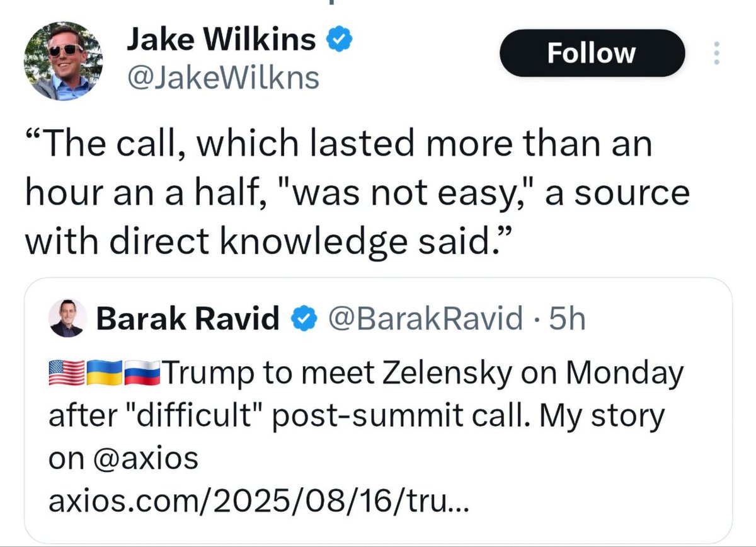
Task: Open the Trump to meet Zelensky headline text
Action: point(422,374)
